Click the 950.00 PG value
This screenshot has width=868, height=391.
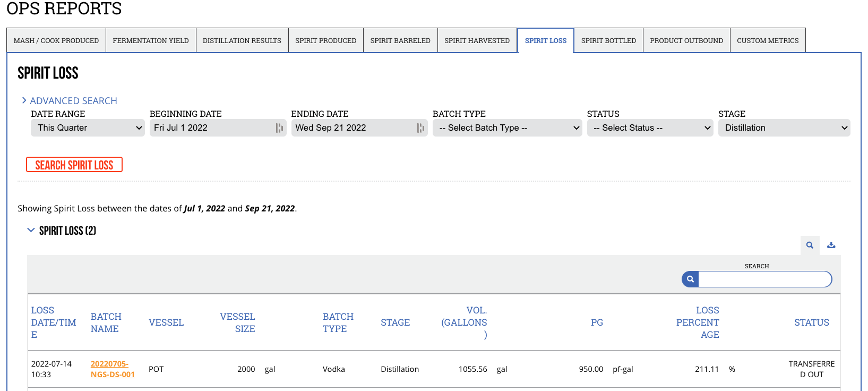[591, 369]
